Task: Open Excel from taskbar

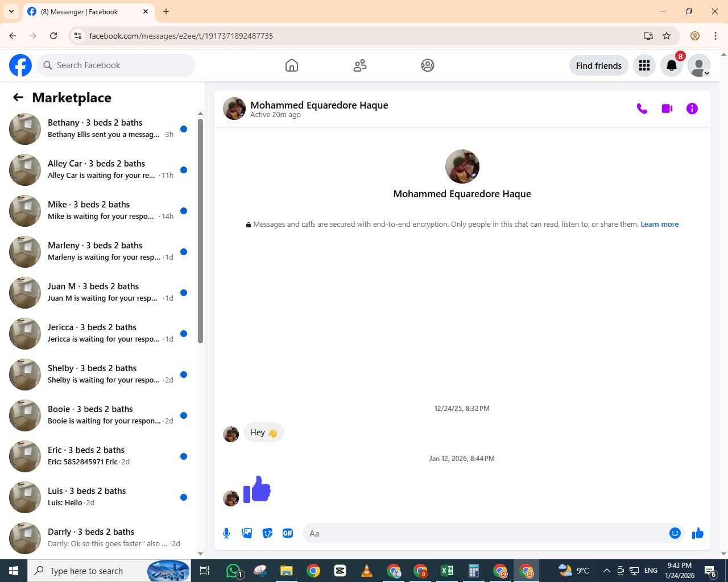Action: (x=447, y=571)
